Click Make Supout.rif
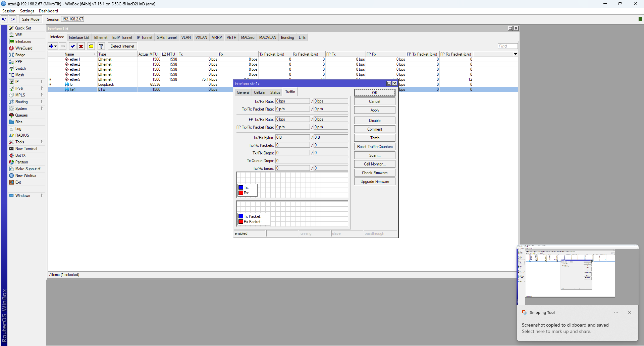The height and width of the screenshot is (346, 644). click(28, 169)
